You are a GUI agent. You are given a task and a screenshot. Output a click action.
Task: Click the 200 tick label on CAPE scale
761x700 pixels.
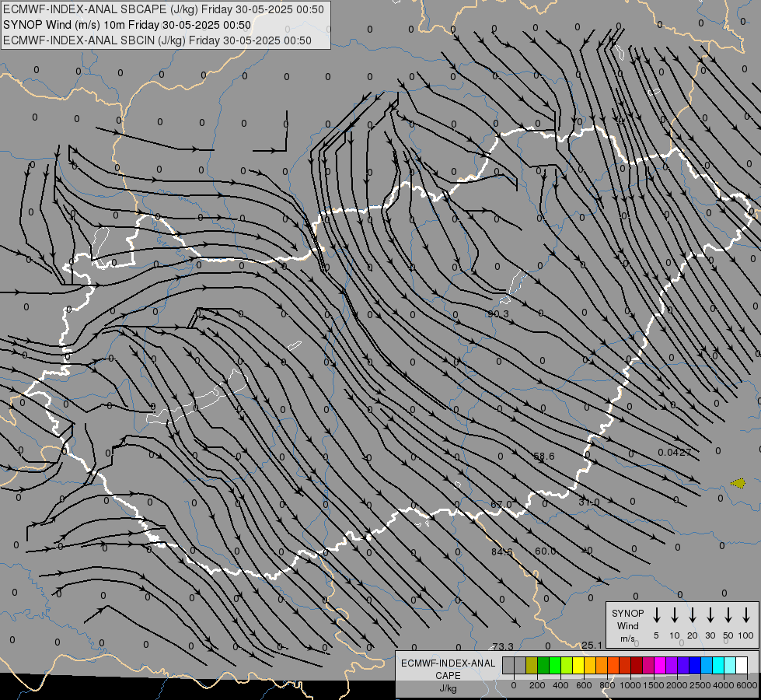pyautogui.click(x=537, y=685)
